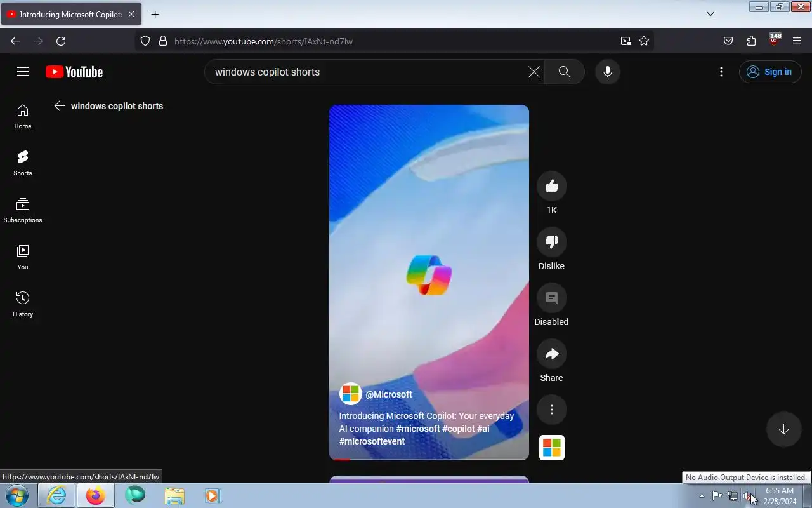
Task: Open the taskbar clock and date
Action: (x=780, y=496)
